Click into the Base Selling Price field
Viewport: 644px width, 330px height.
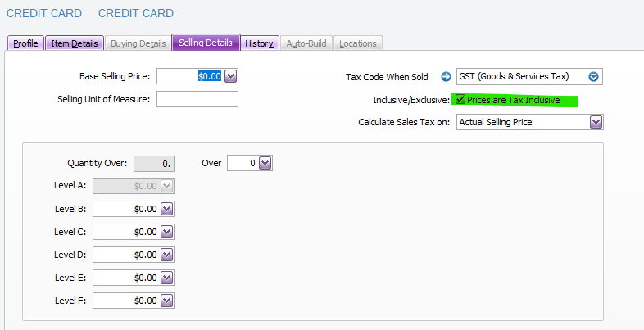click(x=189, y=76)
